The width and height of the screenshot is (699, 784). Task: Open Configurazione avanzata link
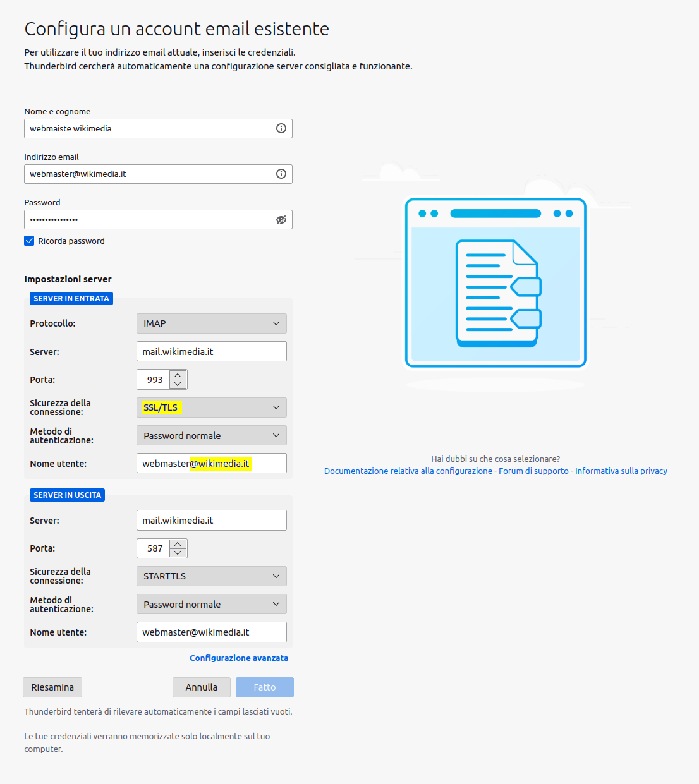(239, 658)
